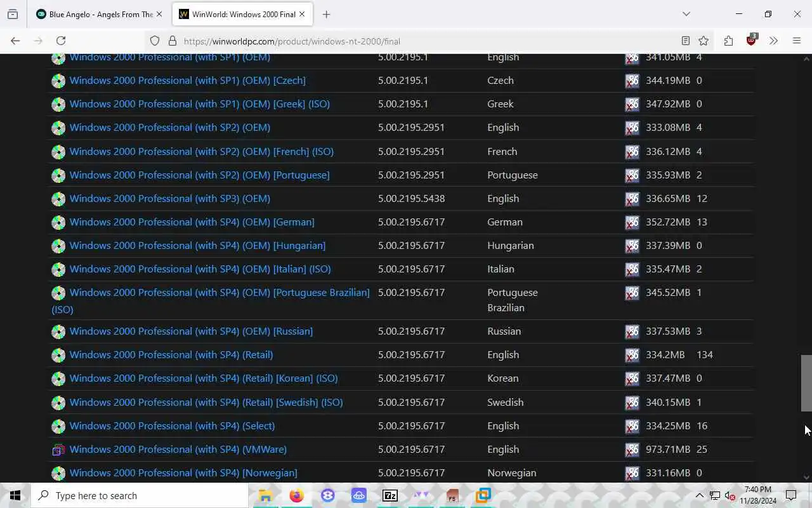The height and width of the screenshot is (508, 812).
Task: Click the Hungarian language cell
Action: [x=510, y=245]
